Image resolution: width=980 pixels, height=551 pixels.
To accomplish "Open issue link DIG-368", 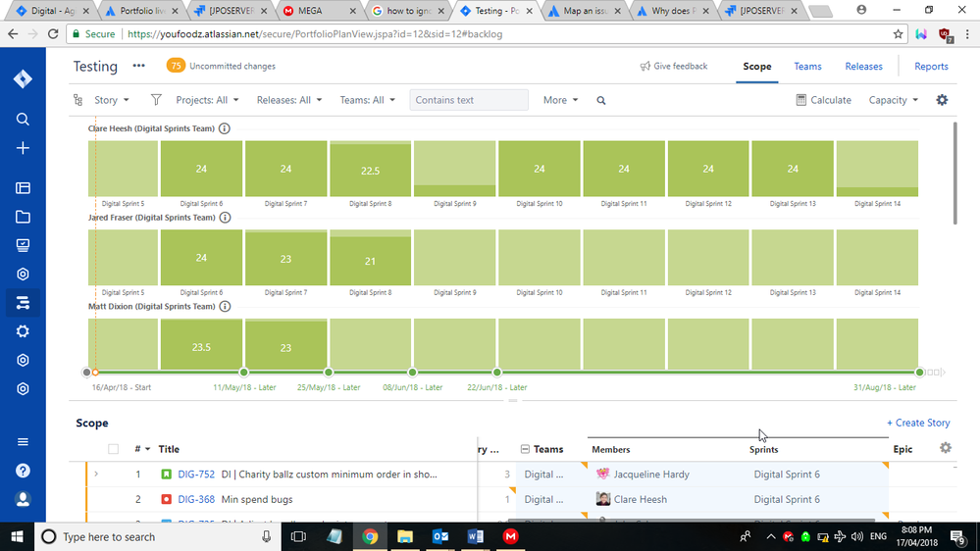I will 196,499.
